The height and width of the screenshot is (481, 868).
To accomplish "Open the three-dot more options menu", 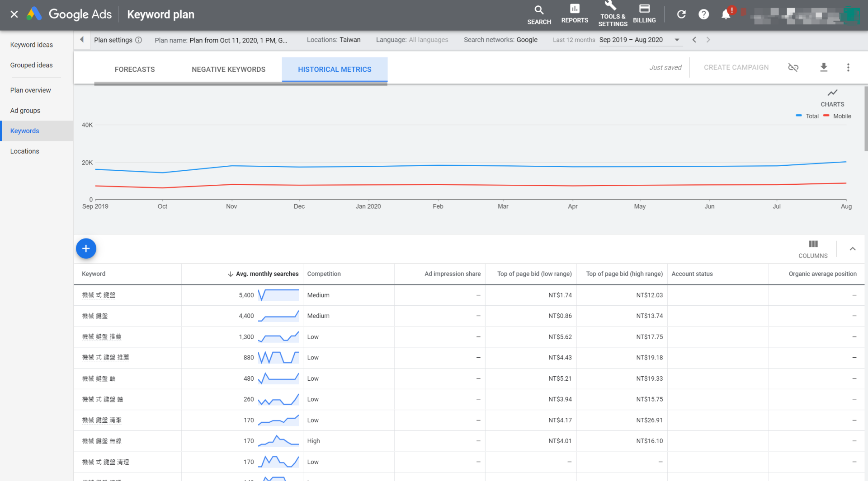I will click(848, 67).
